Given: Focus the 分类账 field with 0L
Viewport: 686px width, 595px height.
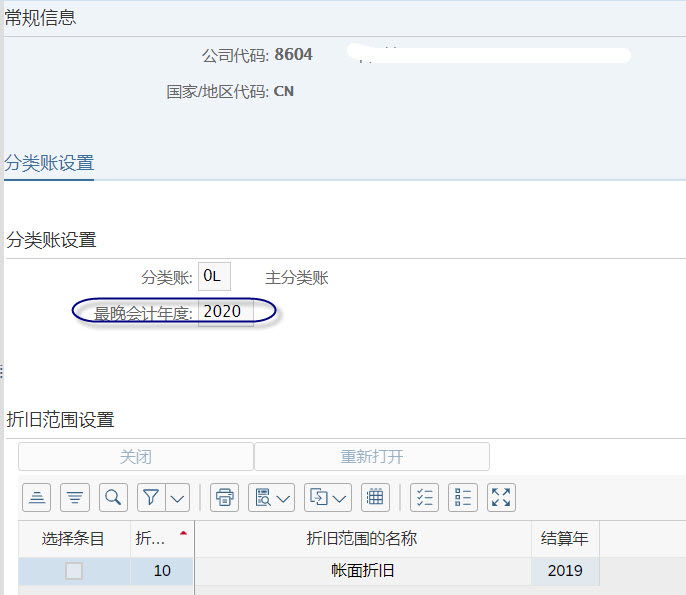Looking at the screenshot, I should pyautogui.click(x=214, y=276).
